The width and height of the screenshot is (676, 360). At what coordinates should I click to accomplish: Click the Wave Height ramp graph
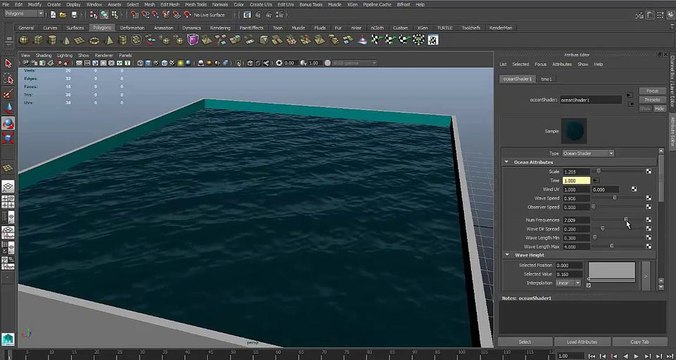click(x=612, y=272)
